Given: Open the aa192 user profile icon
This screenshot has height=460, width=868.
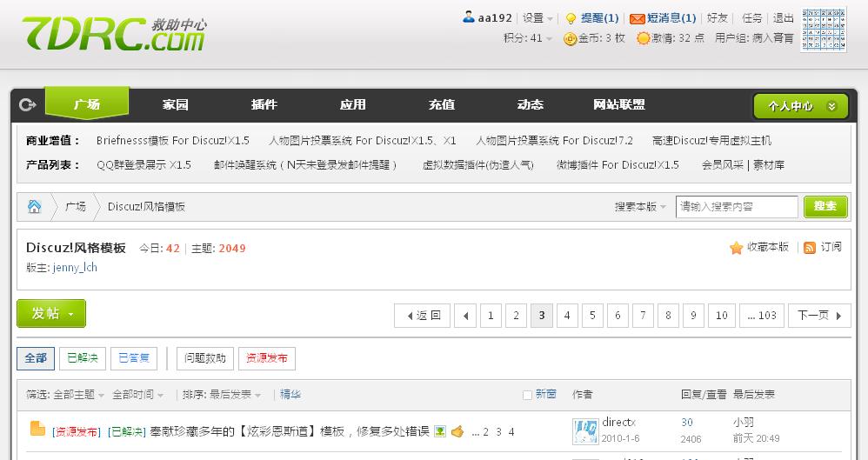Looking at the screenshot, I should pyautogui.click(x=468, y=17).
